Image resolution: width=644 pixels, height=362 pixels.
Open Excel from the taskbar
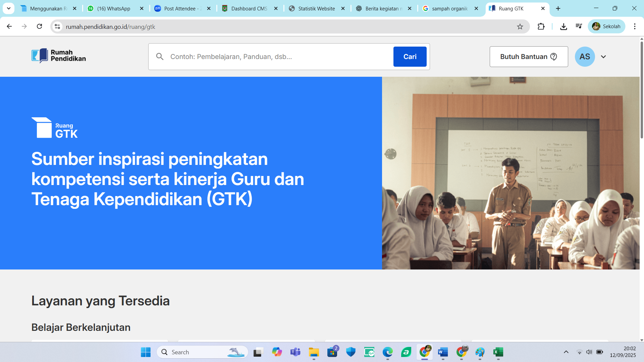click(498, 352)
